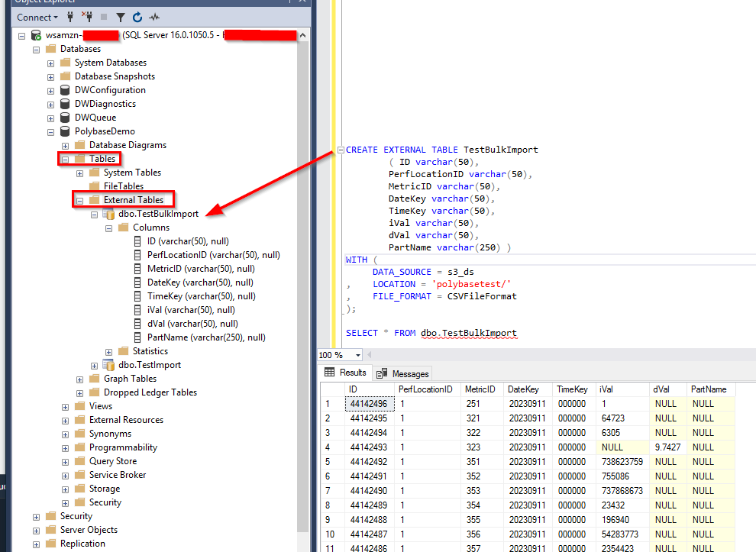Click the PerfLocationID column icon

tap(137, 255)
